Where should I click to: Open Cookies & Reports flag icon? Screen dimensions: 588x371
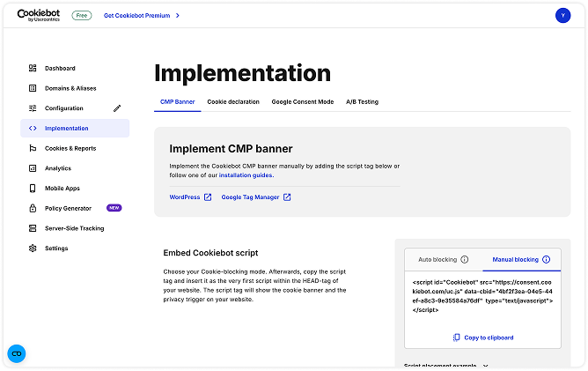tap(33, 148)
